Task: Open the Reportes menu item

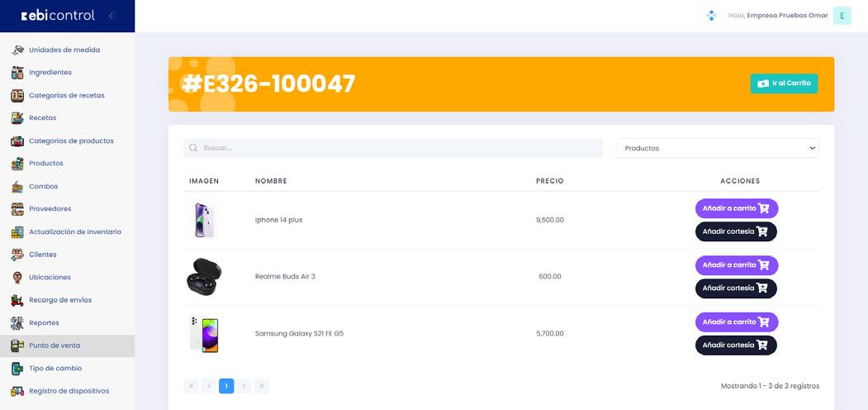Action: click(44, 322)
